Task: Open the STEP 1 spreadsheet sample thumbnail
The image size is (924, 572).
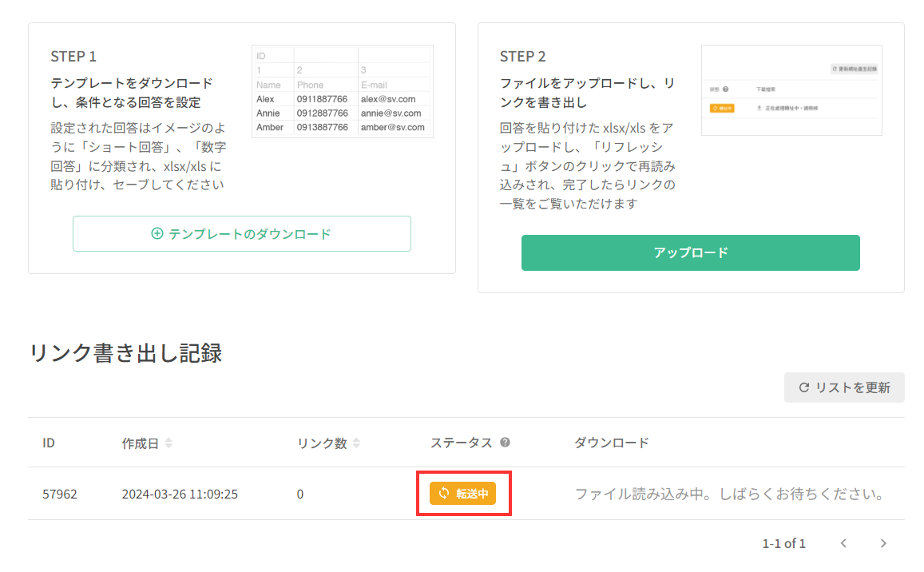Action: pos(343,91)
